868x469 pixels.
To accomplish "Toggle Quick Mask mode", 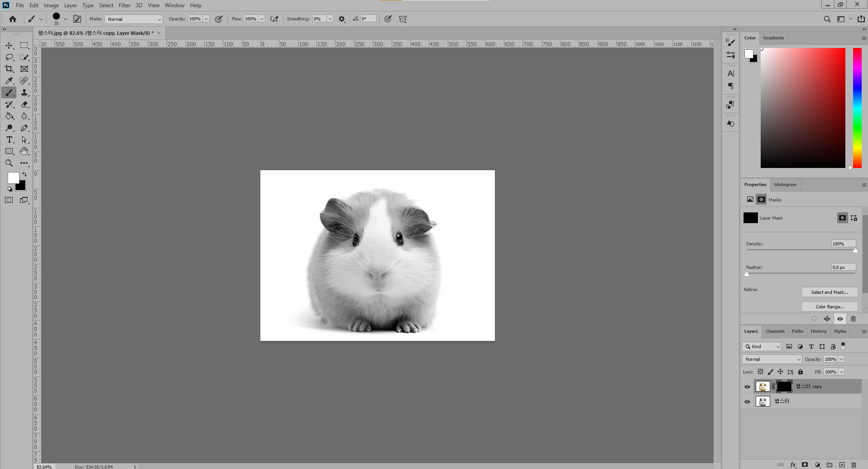I will point(9,200).
